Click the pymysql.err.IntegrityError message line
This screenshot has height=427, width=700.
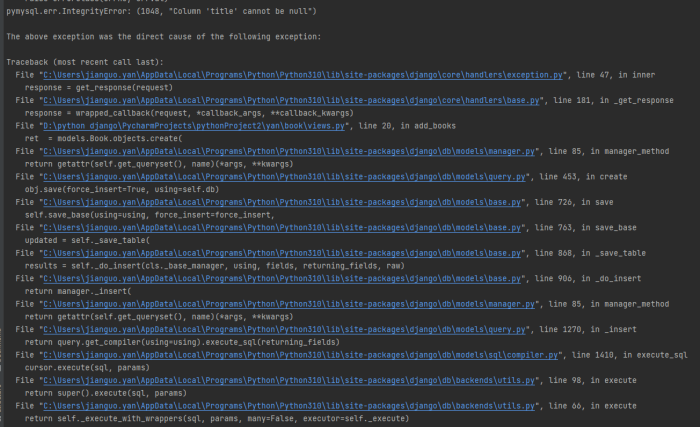pos(161,11)
